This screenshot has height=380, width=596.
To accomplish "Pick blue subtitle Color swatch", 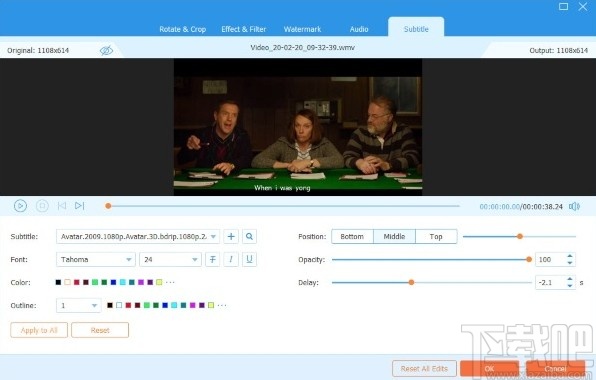I will (x=113, y=282).
